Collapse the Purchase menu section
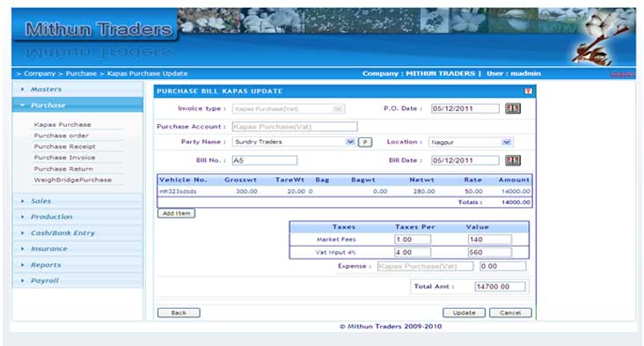 point(77,105)
